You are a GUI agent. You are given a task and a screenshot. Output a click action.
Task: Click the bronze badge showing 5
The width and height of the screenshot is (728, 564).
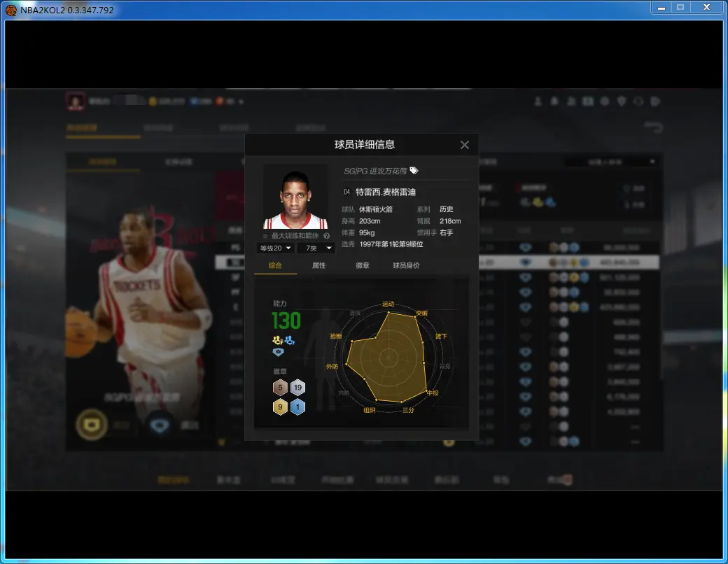point(280,388)
